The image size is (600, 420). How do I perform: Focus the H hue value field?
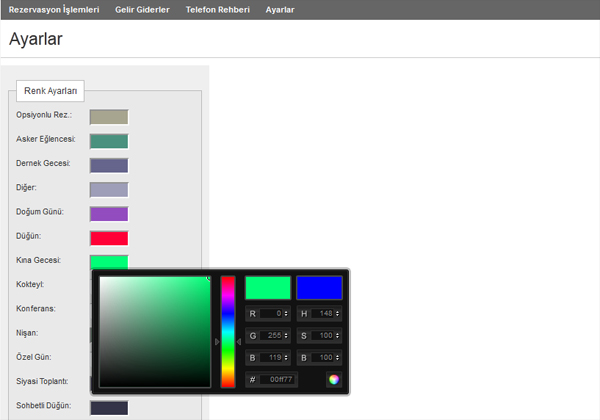pyautogui.click(x=322, y=314)
